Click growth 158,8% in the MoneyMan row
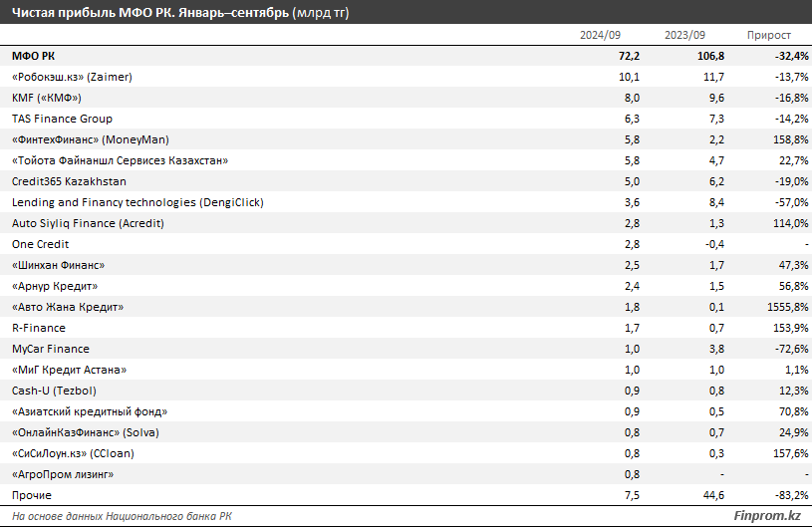This screenshot has height=527, width=812. click(793, 139)
